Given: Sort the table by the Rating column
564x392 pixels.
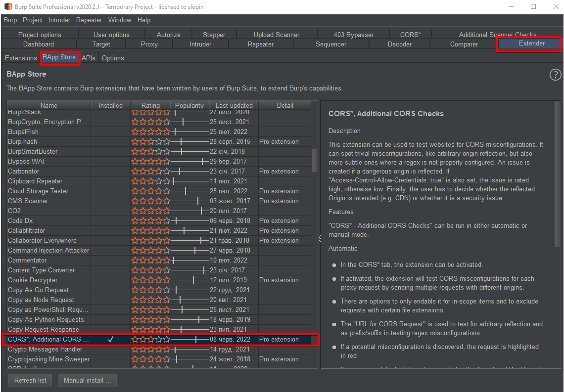Looking at the screenshot, I should pyautogui.click(x=150, y=105).
